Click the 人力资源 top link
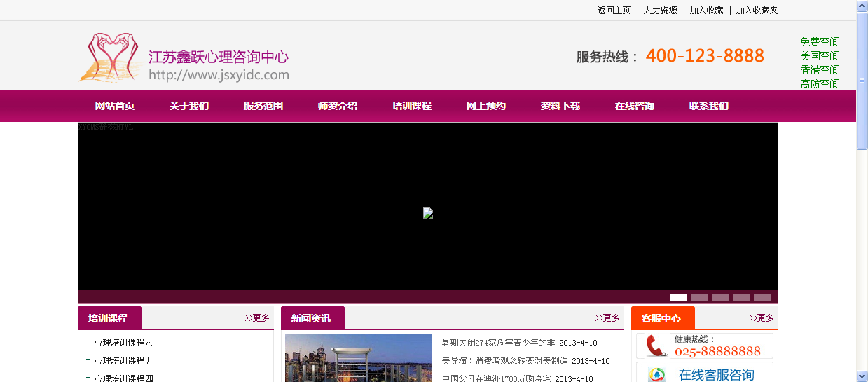The height and width of the screenshot is (382, 868). 661,11
